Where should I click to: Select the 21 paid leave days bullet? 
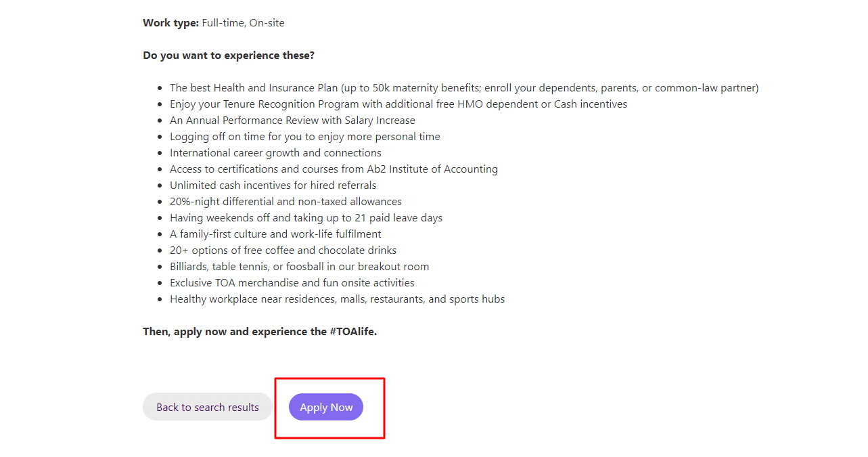pyautogui.click(x=306, y=217)
